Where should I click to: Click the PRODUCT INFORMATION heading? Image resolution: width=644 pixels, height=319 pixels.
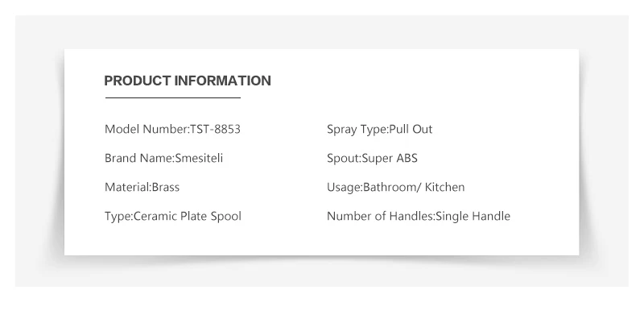point(188,81)
